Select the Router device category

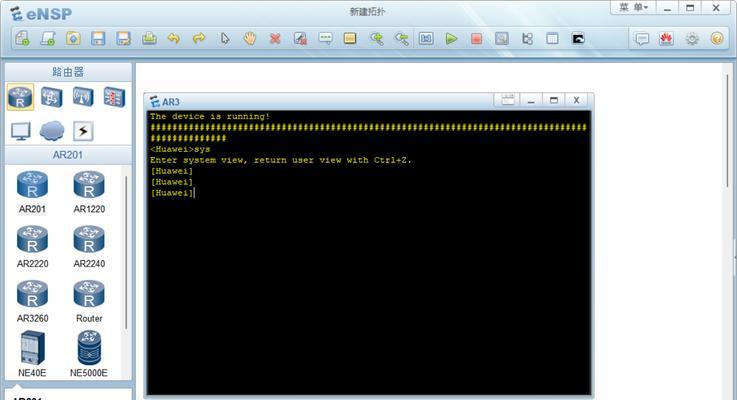click(x=20, y=97)
